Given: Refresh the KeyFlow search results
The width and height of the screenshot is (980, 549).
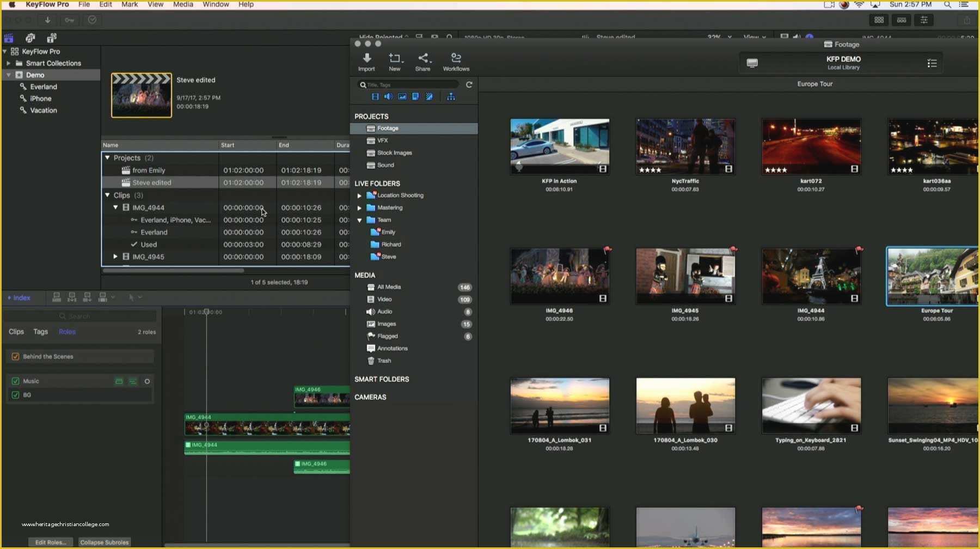Looking at the screenshot, I should pyautogui.click(x=469, y=84).
